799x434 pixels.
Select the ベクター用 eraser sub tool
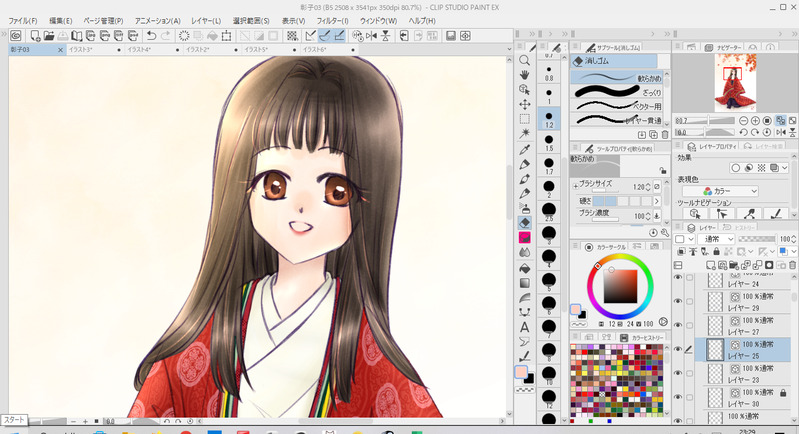(616, 106)
